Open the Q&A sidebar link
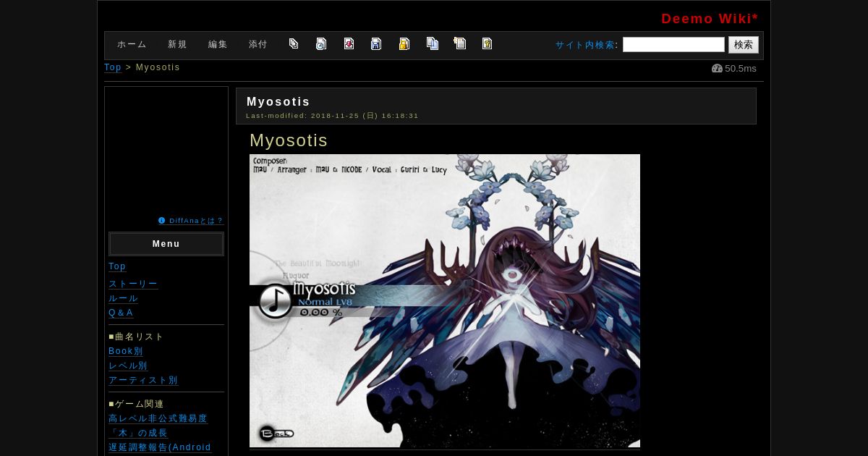The width and height of the screenshot is (868, 456). click(121, 313)
